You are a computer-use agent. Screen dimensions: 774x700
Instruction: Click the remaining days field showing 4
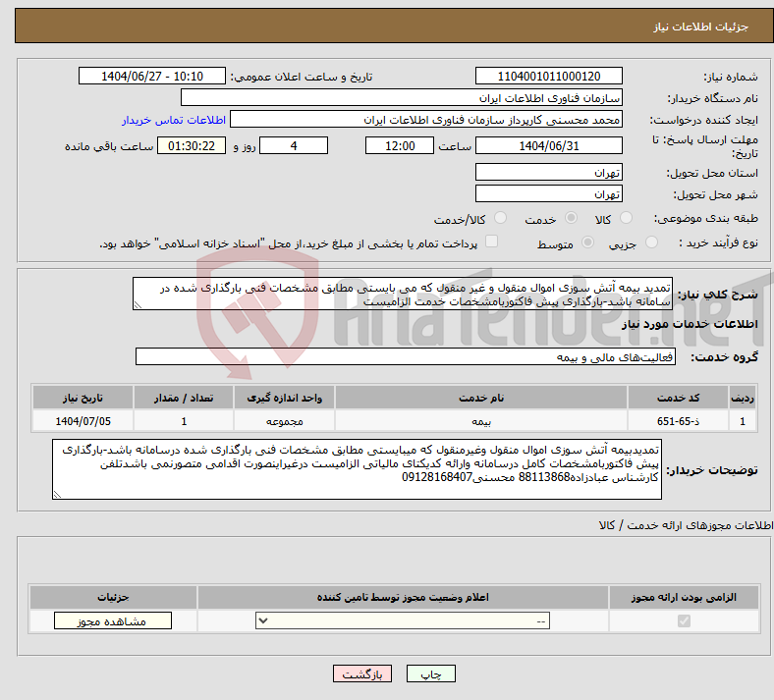click(294, 145)
